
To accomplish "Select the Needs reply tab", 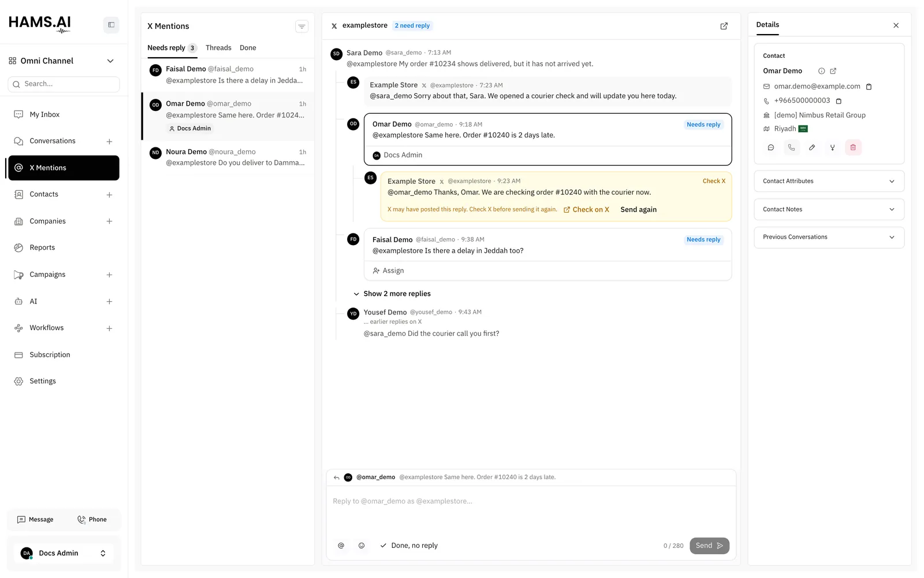I will tap(172, 48).
